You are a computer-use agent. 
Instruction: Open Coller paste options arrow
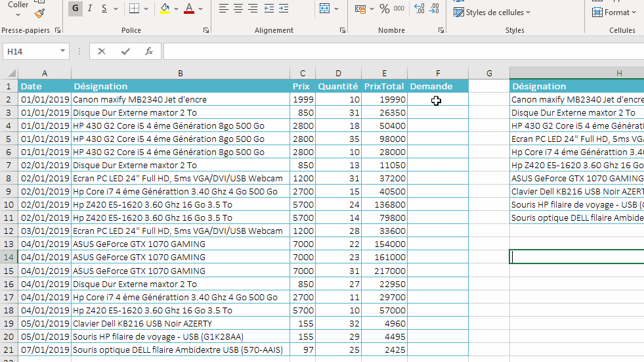[x=18, y=15]
